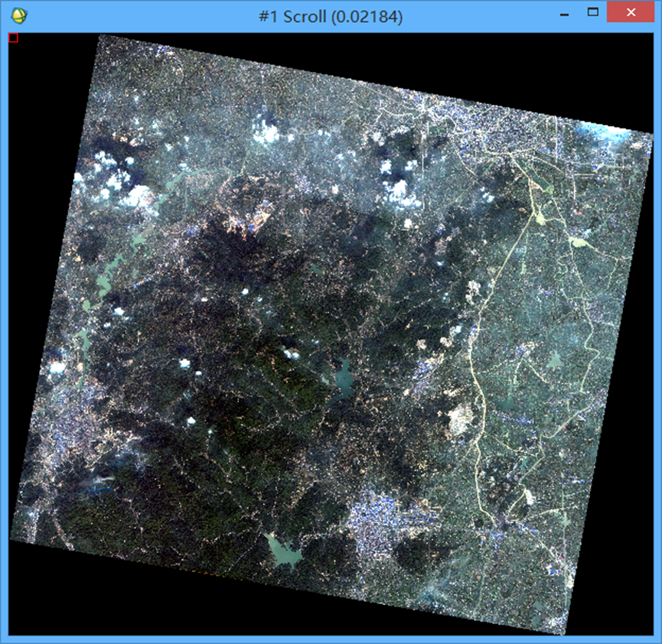Select the red zoom box in Scroll window
Screen dimensions: 662x644
14,38
